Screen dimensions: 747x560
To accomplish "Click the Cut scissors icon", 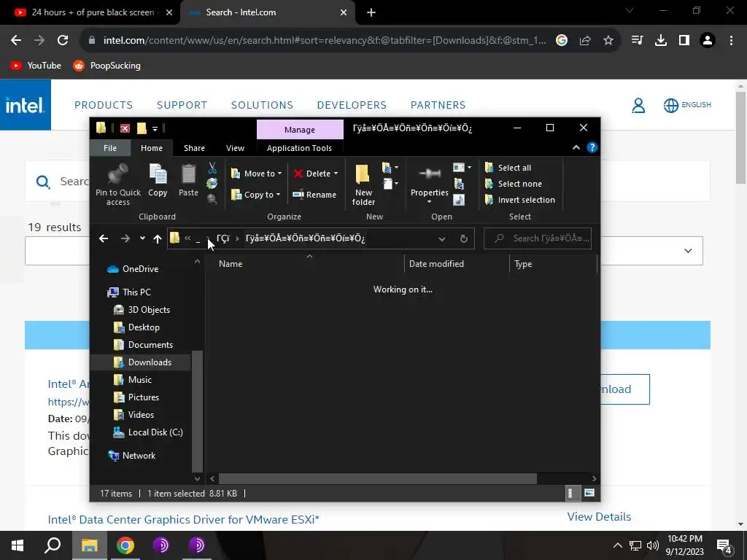I will click(212, 168).
